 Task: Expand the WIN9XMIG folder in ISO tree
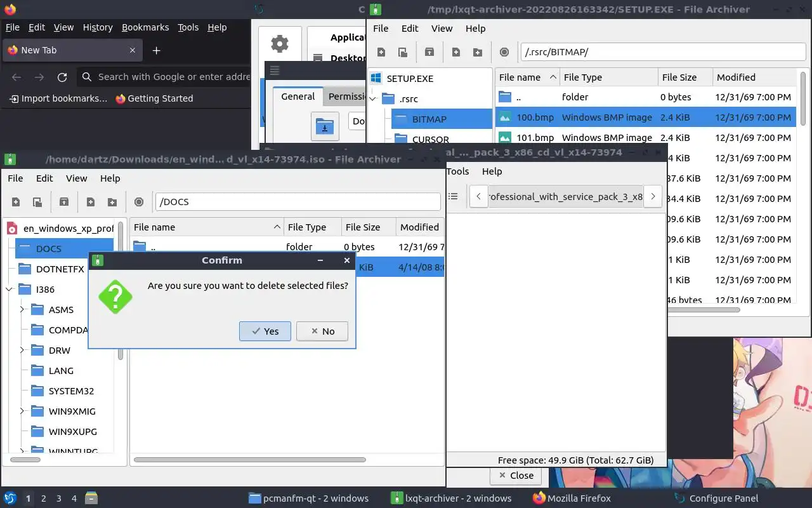pos(22,411)
